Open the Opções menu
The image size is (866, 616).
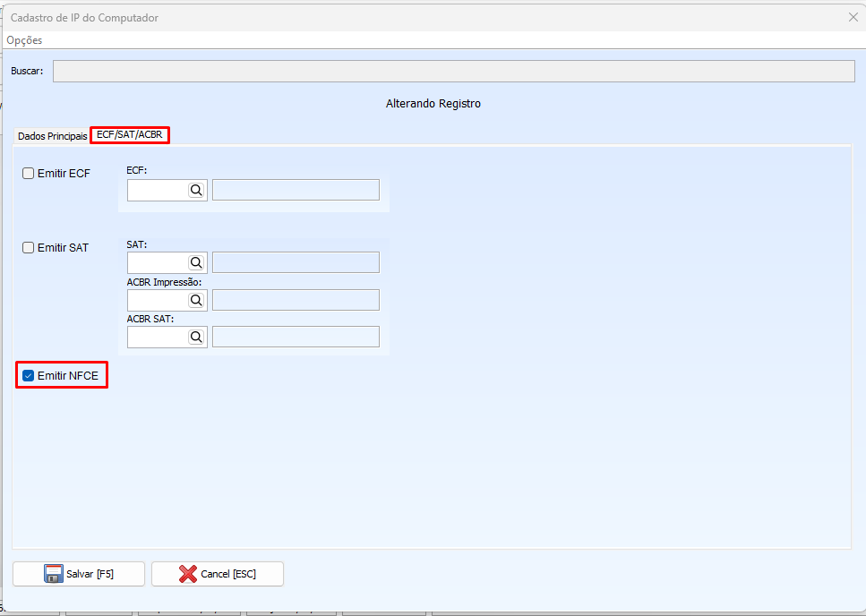pyautogui.click(x=24, y=40)
